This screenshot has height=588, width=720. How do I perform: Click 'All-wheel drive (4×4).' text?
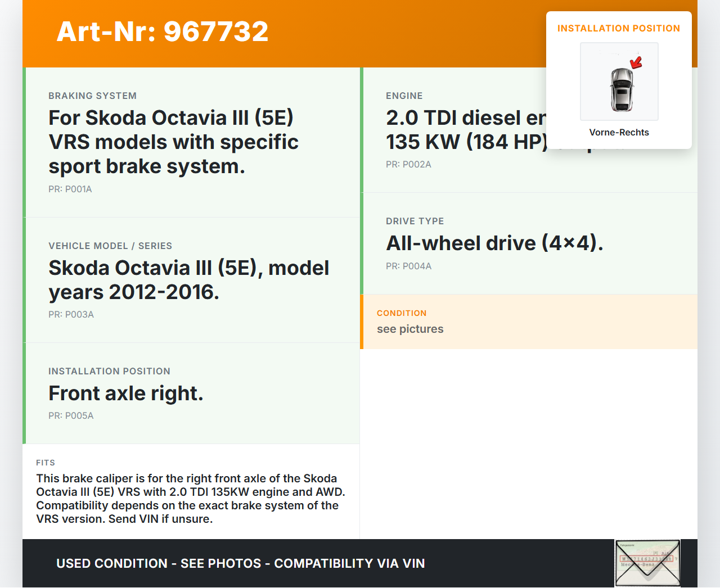click(x=494, y=243)
